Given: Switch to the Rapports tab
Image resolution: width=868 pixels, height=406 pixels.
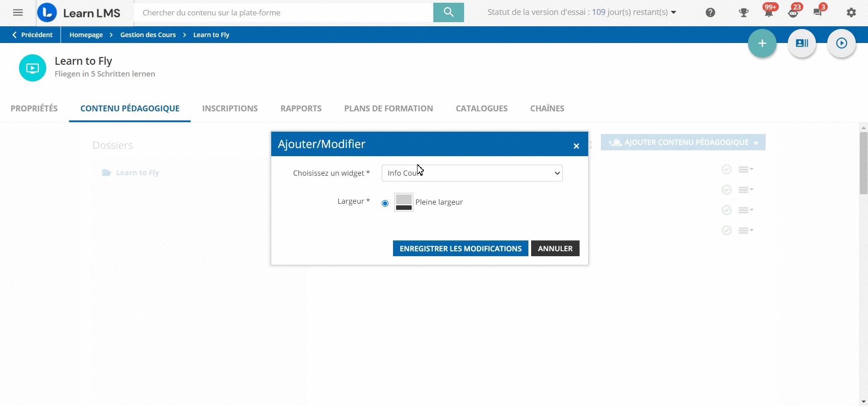Looking at the screenshot, I should point(301,108).
